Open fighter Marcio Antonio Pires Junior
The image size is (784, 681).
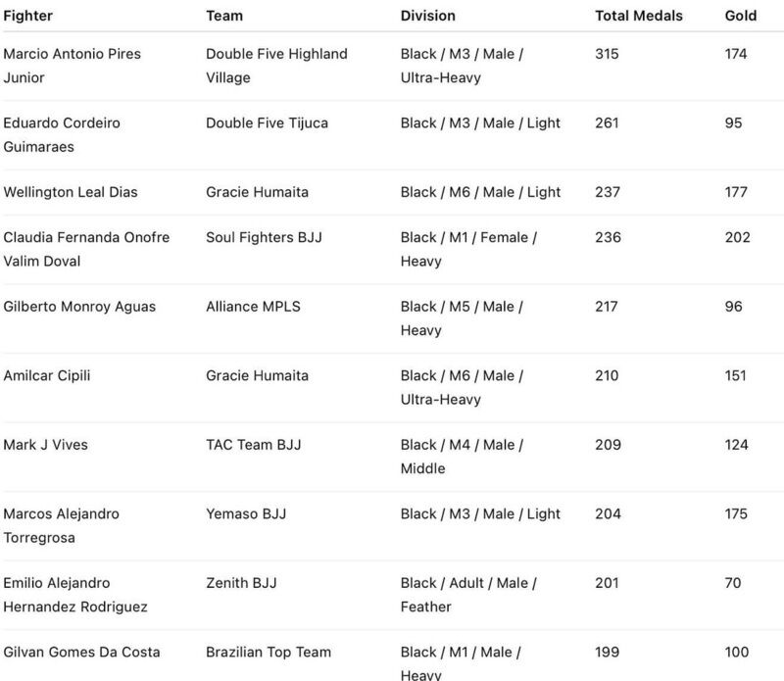[72, 66]
